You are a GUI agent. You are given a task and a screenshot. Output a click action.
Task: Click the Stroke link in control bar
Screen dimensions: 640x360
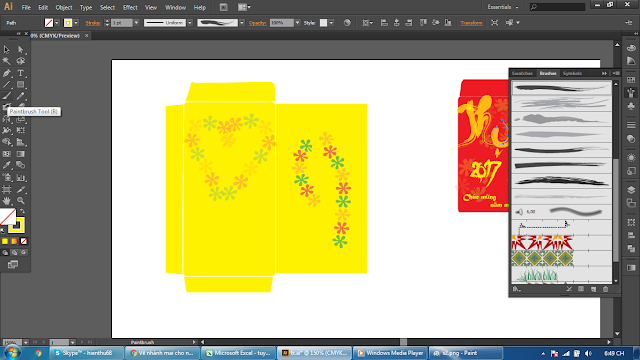click(93, 23)
